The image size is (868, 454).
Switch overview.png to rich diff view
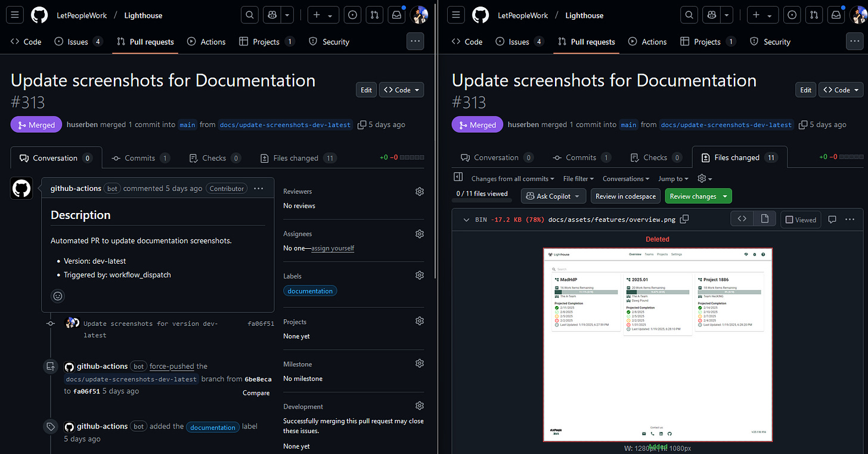(x=764, y=219)
